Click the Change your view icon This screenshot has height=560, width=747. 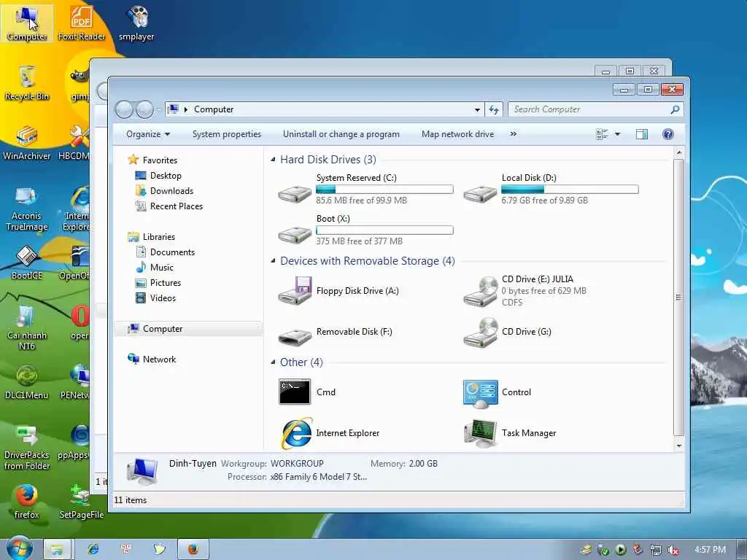[x=602, y=134]
